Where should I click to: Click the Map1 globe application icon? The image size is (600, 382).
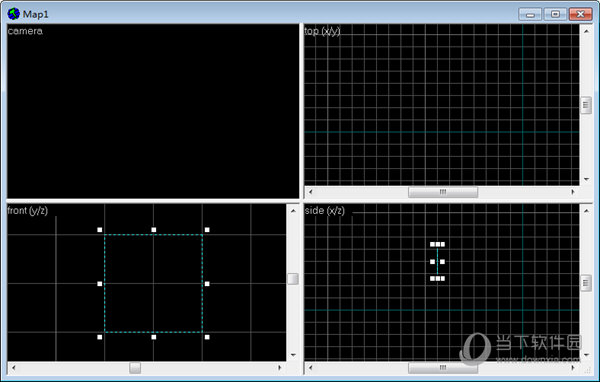point(13,14)
